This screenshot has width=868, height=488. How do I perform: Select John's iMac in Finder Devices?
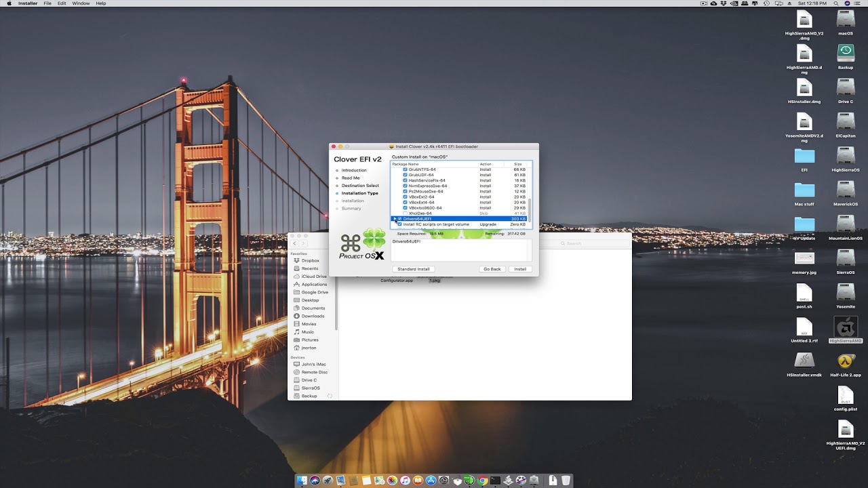point(313,364)
